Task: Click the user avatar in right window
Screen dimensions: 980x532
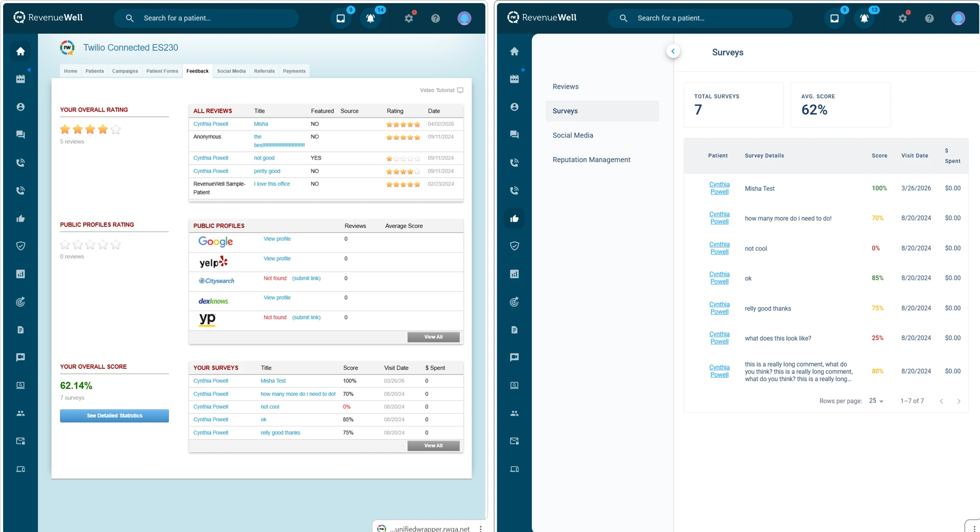Action: pos(958,18)
